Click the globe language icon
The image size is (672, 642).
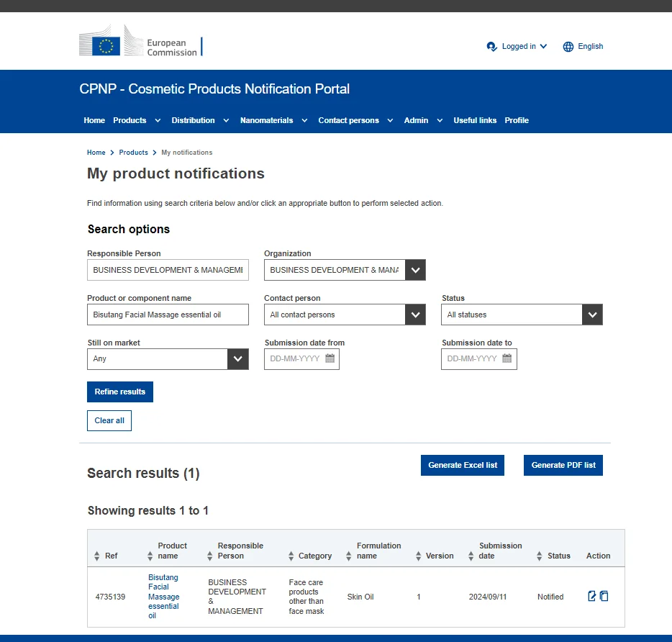(x=568, y=47)
